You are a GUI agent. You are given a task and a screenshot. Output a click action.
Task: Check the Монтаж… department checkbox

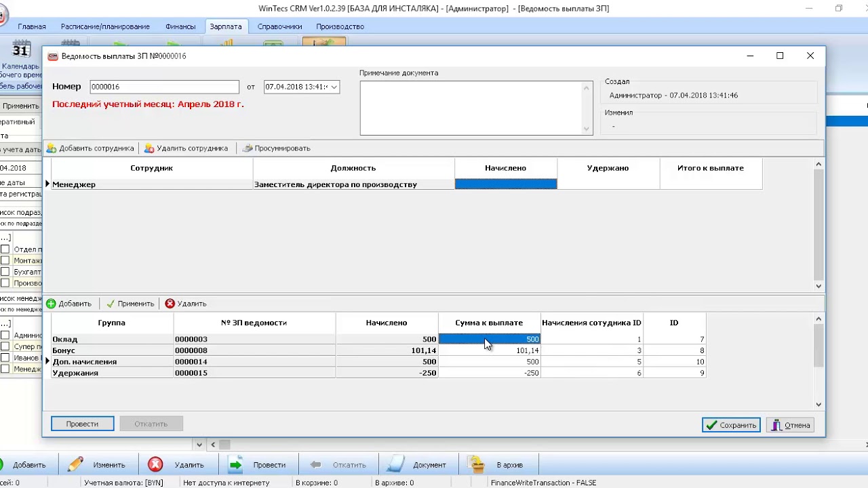(x=5, y=260)
